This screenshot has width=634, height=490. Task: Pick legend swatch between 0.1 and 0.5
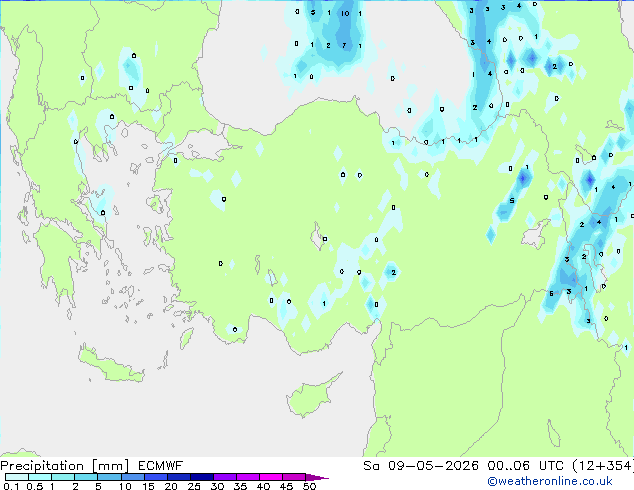17,477
